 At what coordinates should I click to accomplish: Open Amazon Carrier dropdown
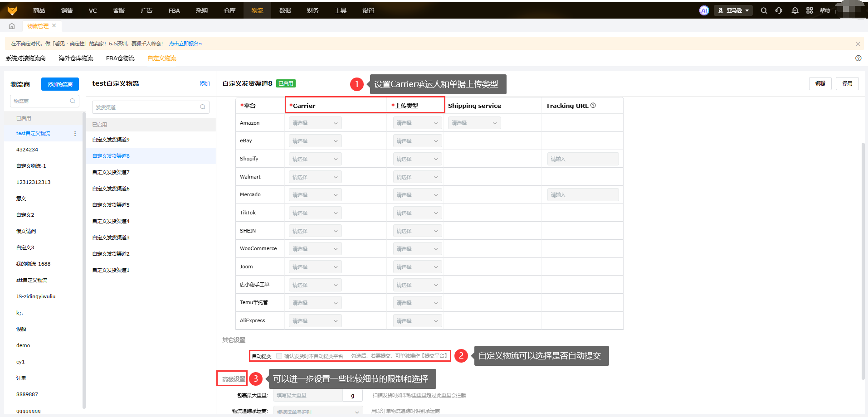coord(315,123)
